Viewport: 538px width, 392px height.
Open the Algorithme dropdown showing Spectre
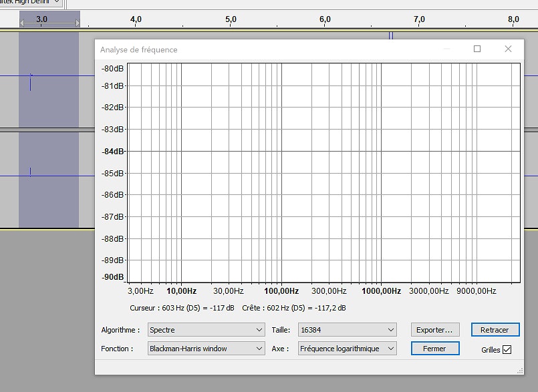[x=206, y=330]
